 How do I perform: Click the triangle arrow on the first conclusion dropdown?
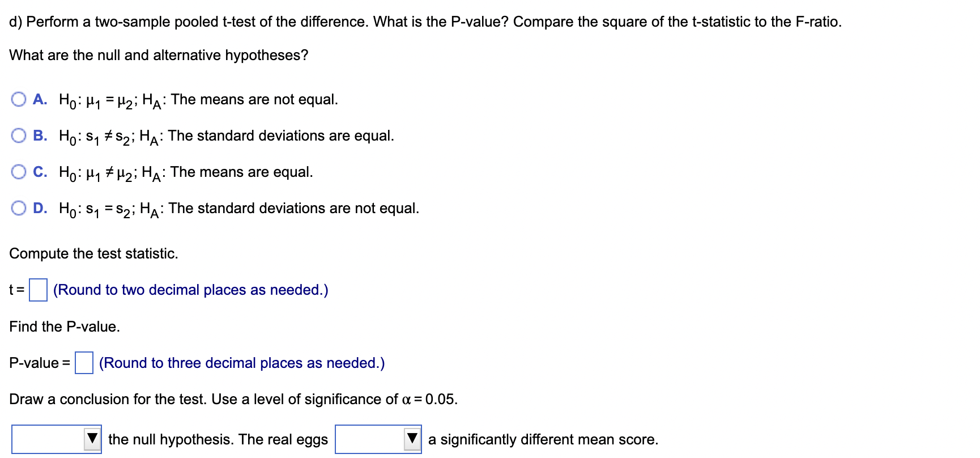[92, 439]
